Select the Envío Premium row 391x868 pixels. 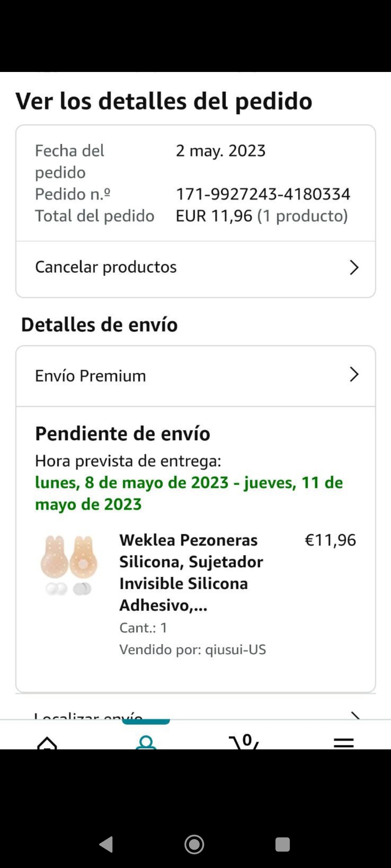(91, 376)
